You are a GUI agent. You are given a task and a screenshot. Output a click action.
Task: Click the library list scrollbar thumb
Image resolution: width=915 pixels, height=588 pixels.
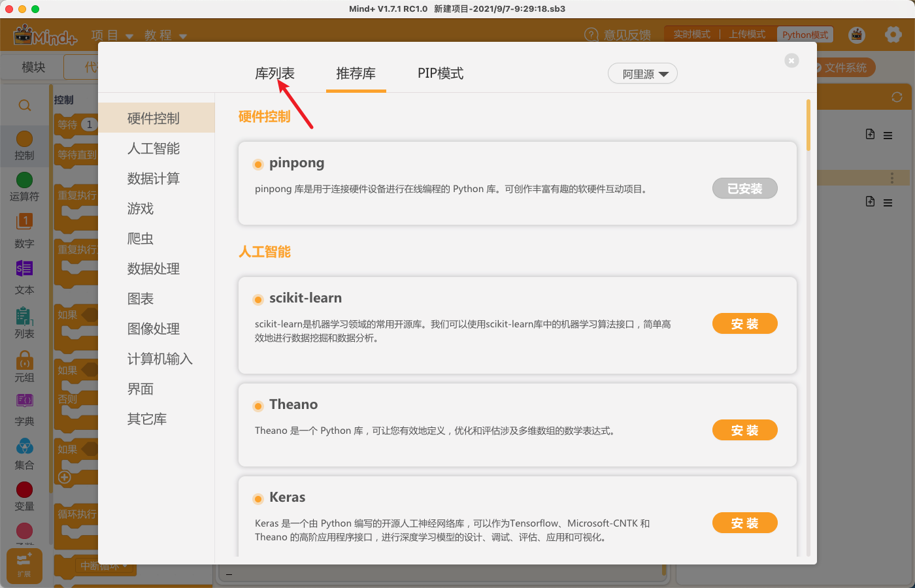[808, 125]
